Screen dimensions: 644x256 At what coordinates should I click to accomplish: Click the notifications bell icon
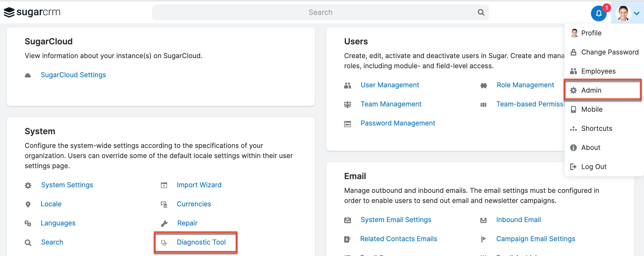click(x=599, y=13)
